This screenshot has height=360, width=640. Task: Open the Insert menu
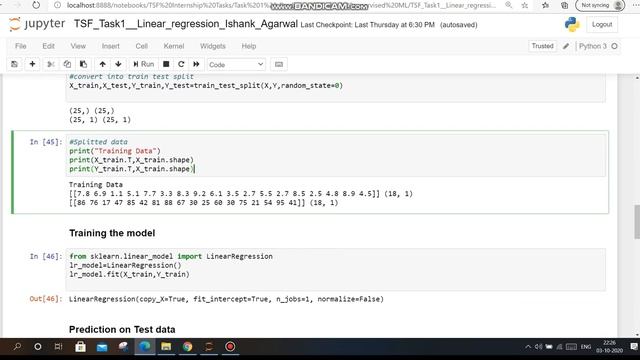point(111,46)
